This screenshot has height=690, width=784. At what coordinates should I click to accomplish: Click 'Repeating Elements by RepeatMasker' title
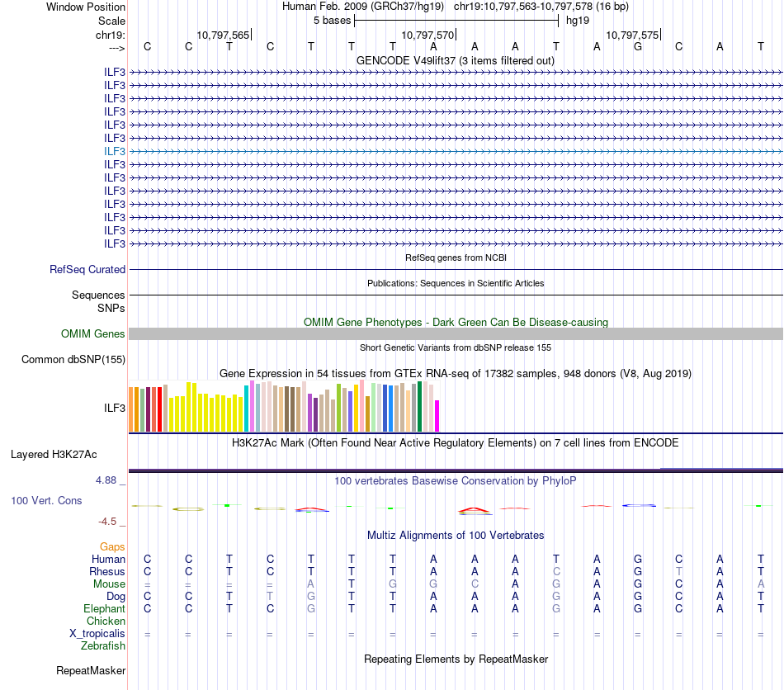pos(456,659)
